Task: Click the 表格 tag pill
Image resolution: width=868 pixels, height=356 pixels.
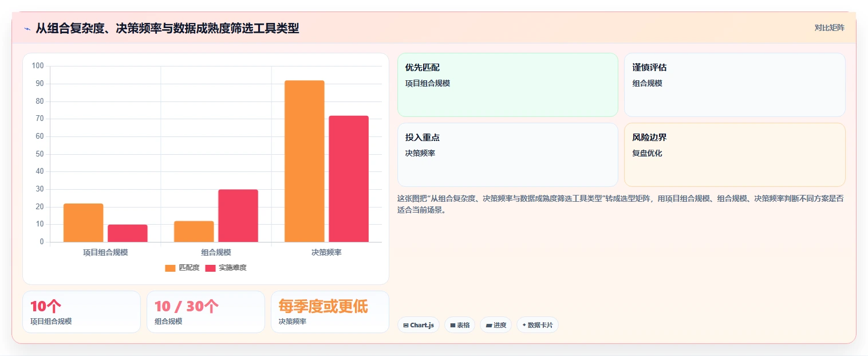Action: [x=460, y=325]
